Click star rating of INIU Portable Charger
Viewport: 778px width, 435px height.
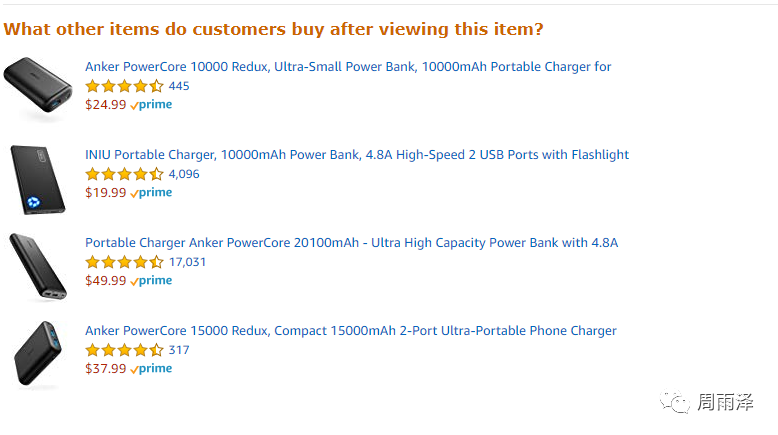pyautogui.click(x=124, y=174)
